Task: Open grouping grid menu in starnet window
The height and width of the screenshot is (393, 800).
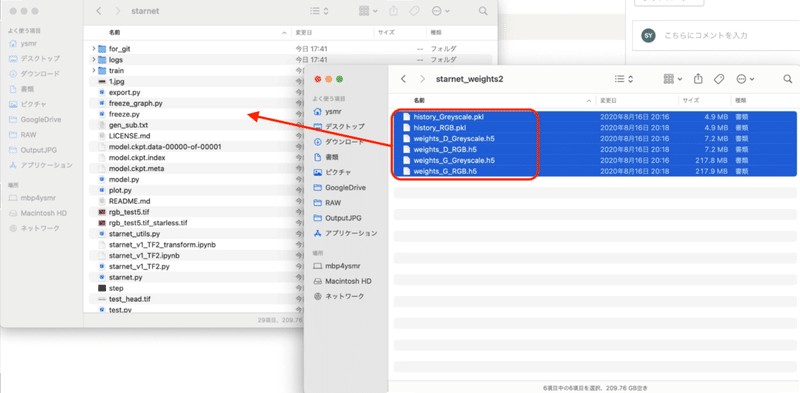Action: [368, 11]
